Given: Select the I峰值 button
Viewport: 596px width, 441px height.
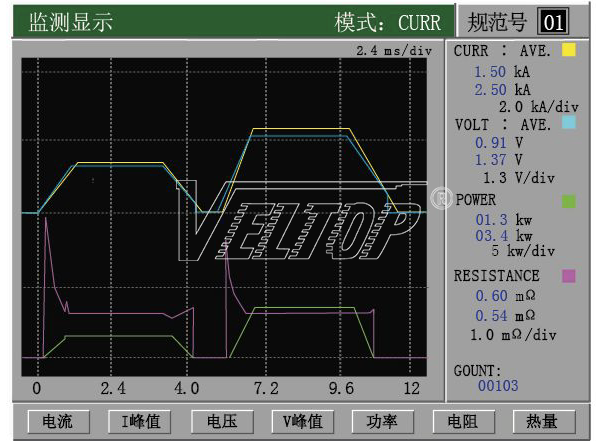Looking at the screenshot, I should 139,421.
